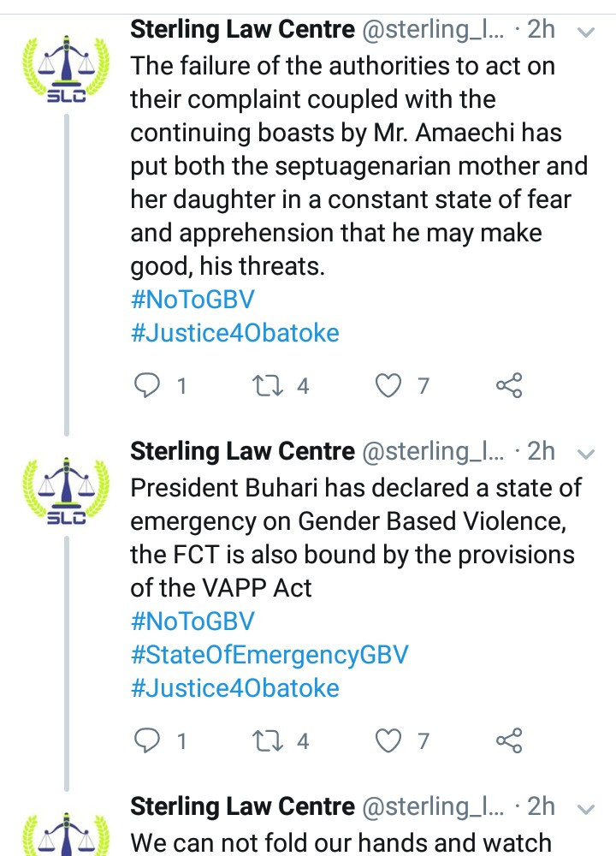The image size is (616, 856).
Task: Share the first tweet via share icon
Action: click(509, 385)
